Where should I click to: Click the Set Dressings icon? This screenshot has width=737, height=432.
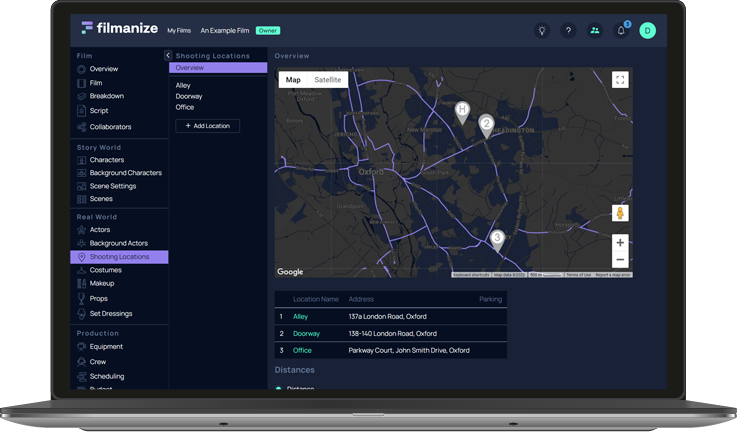(x=81, y=314)
